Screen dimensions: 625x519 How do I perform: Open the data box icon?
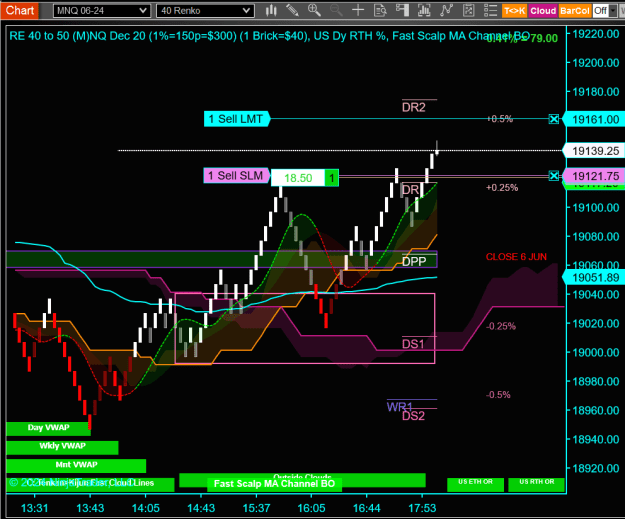(x=380, y=10)
